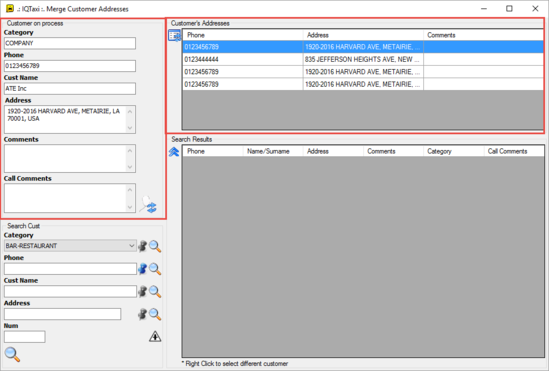Screen dimensions: 549x371
Task: Toggle the pin beside Search Address field
Action: tap(142, 314)
